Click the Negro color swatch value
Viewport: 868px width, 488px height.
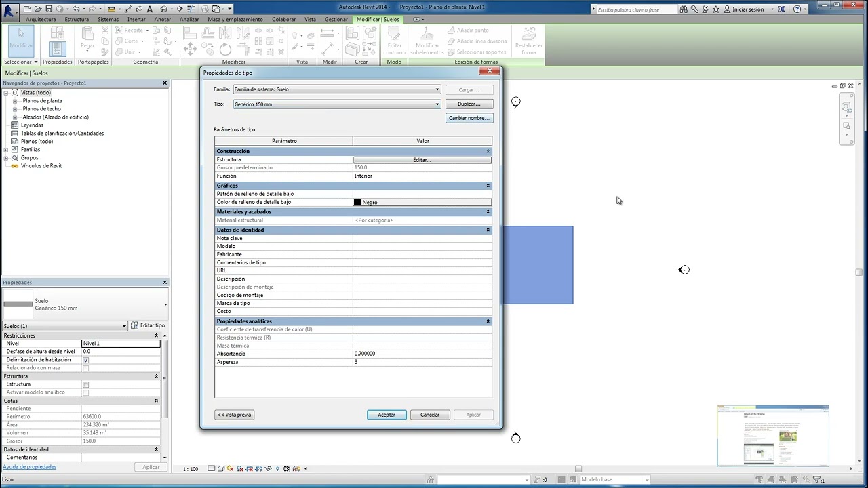click(422, 202)
